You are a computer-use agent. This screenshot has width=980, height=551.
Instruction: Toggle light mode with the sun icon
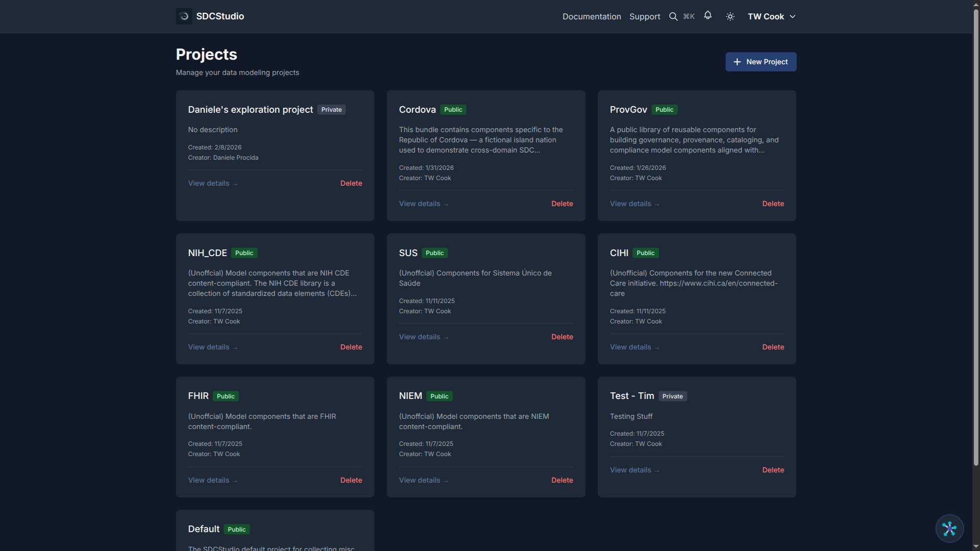729,16
